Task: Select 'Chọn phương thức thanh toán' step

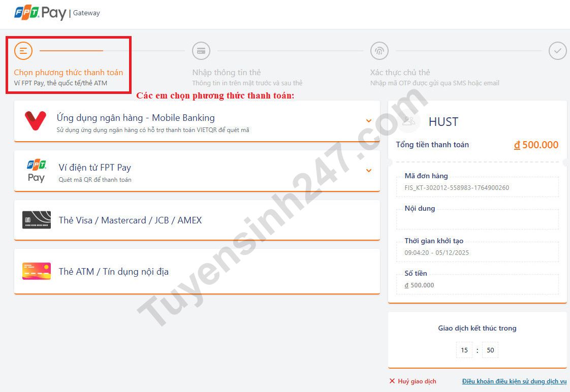Action: [x=68, y=73]
